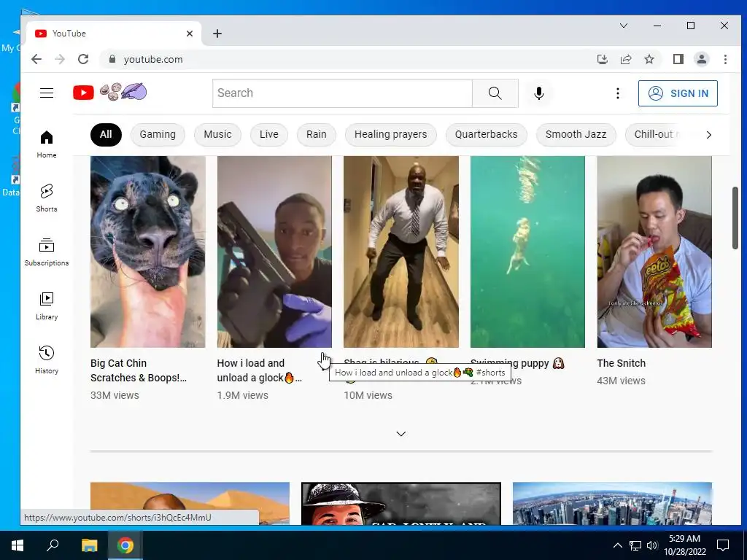747x560 pixels.
Task: Select the Quarterbacks chip
Action: (486, 135)
